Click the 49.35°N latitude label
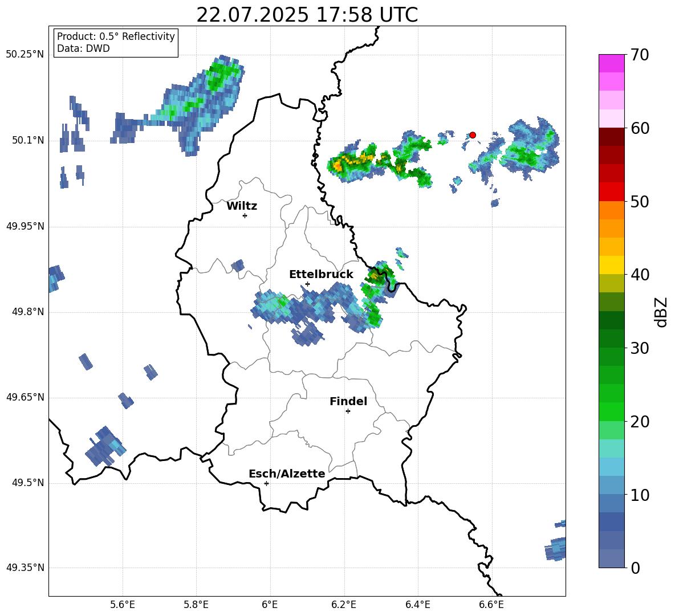This screenshot has height=616, width=675. [25, 568]
